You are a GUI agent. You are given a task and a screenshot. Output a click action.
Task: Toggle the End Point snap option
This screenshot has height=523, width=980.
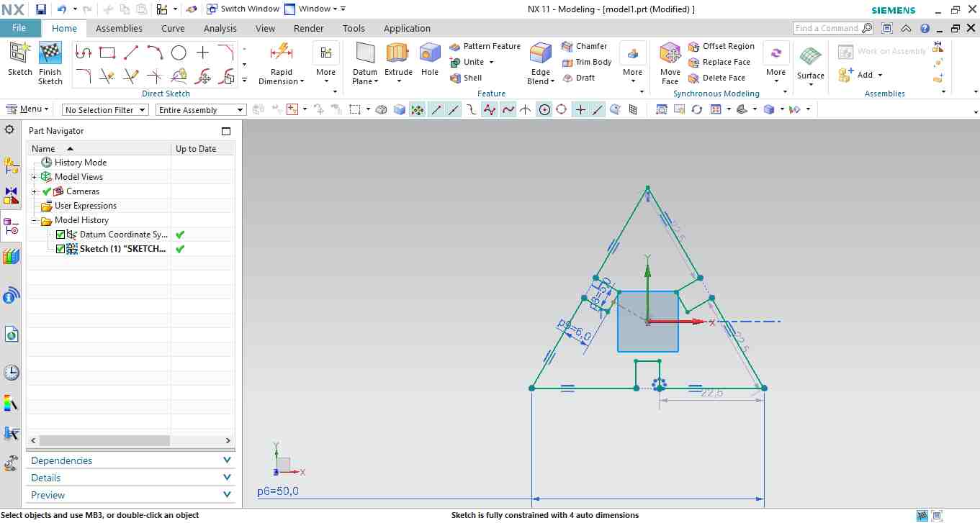(436, 109)
